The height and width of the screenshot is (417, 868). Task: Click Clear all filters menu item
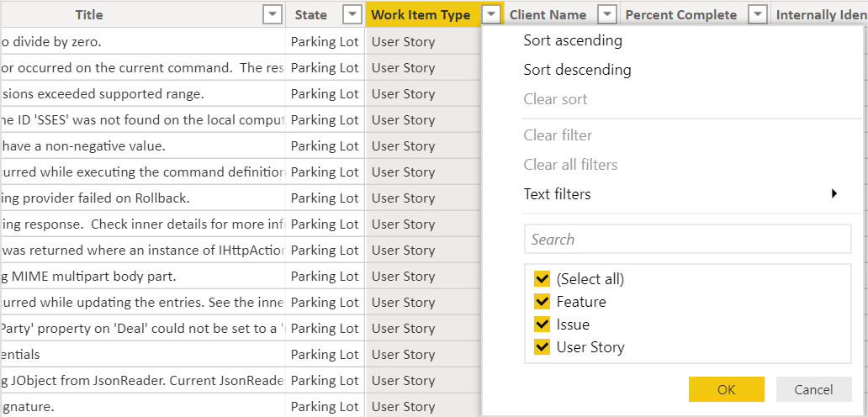click(570, 165)
